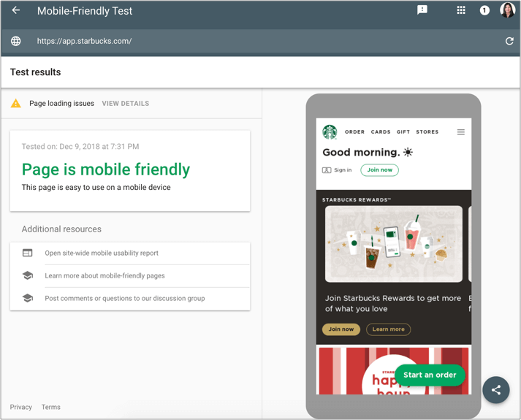Image resolution: width=521 pixels, height=420 pixels.
Task: Select ORDER in Starbucks preview nav
Action: pyautogui.click(x=354, y=131)
